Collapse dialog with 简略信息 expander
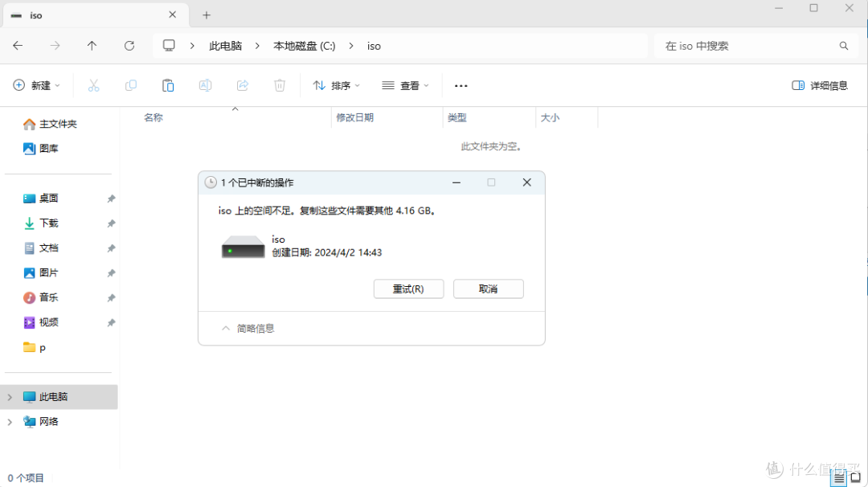The image size is (868, 487). pos(248,328)
